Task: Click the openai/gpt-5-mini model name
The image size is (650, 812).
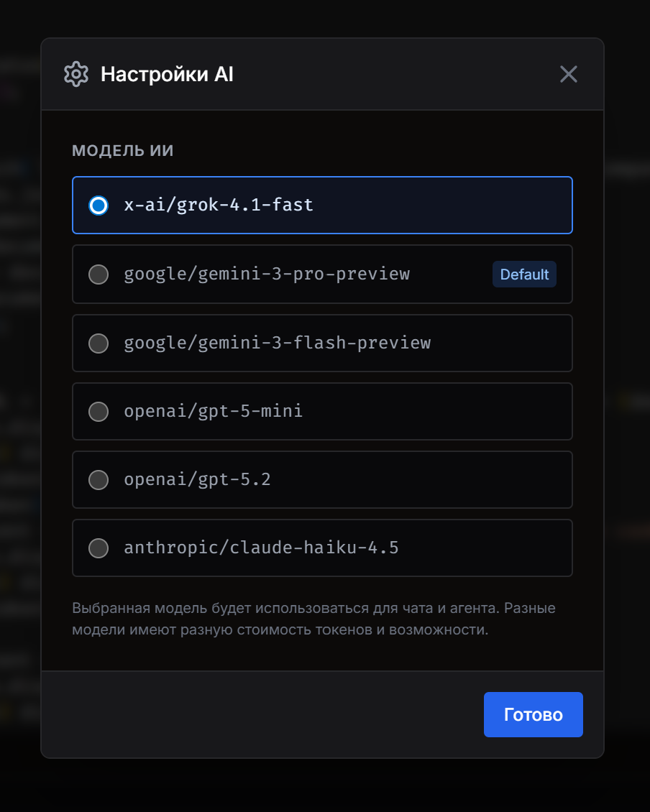Action: (x=213, y=412)
